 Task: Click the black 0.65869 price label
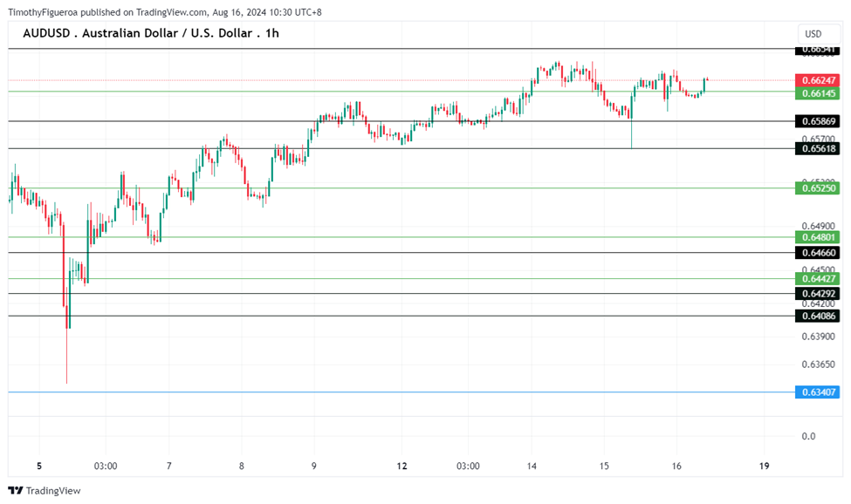818,121
